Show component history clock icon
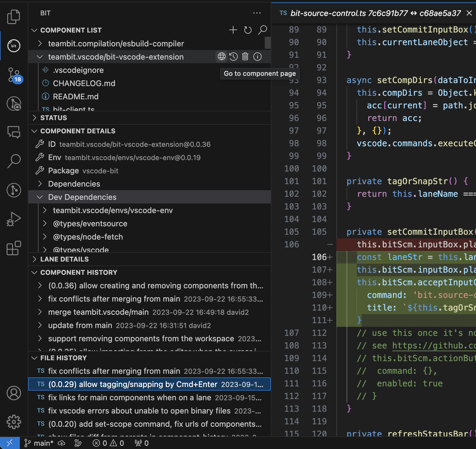Screen dimensions: 476x449 (x=233, y=57)
